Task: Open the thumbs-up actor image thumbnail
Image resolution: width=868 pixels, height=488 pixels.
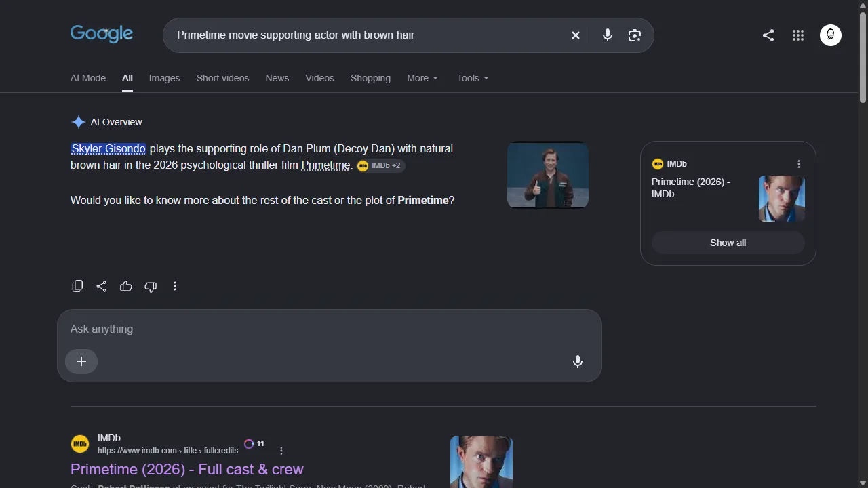Action: [x=548, y=175]
